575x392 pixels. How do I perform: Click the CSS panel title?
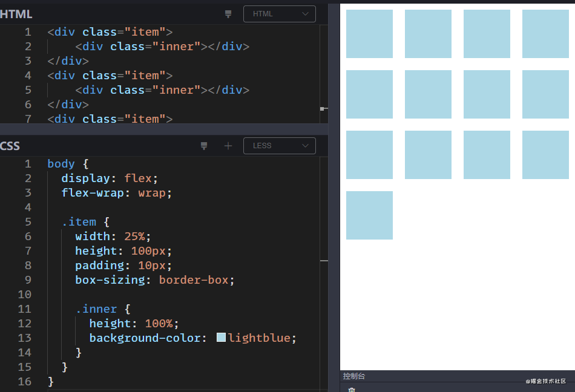10,146
